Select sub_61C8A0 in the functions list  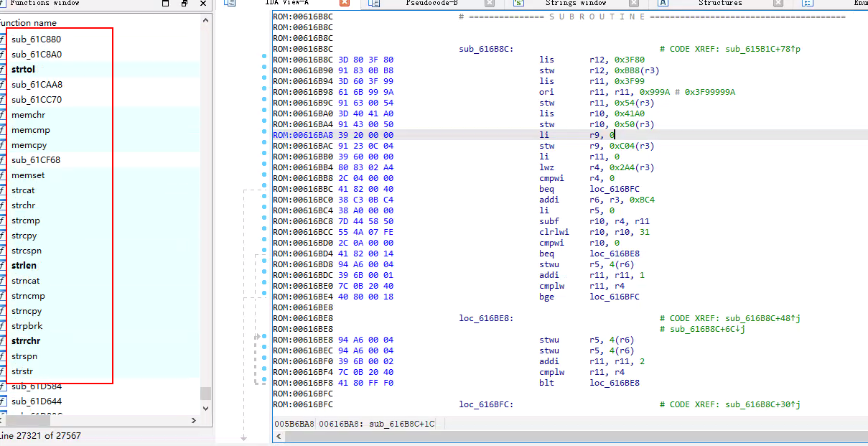coord(37,54)
